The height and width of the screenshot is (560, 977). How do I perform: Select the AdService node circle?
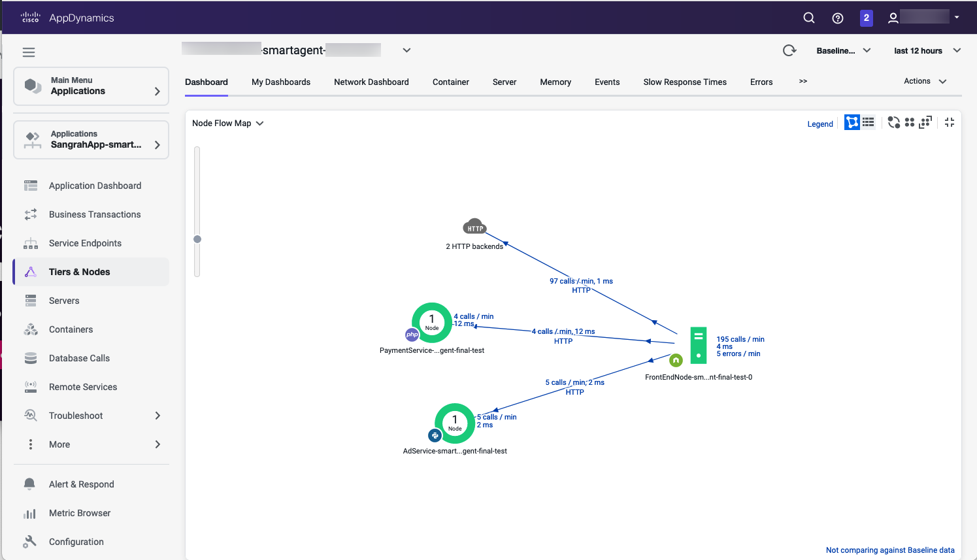coord(455,423)
